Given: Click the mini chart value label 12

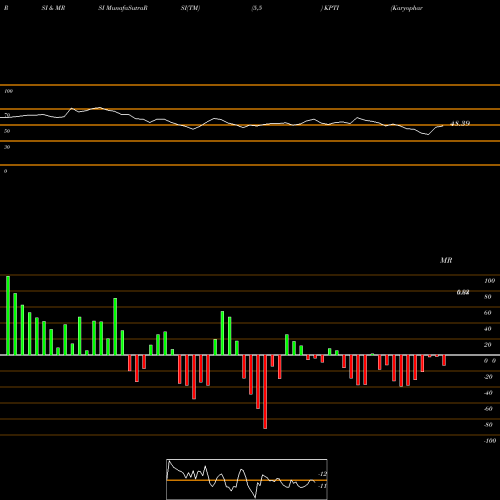Looking at the screenshot, I should click(322, 474).
